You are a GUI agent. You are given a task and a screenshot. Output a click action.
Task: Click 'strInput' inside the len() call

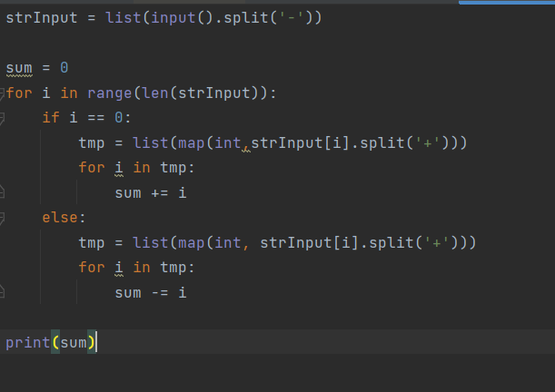click(x=213, y=93)
